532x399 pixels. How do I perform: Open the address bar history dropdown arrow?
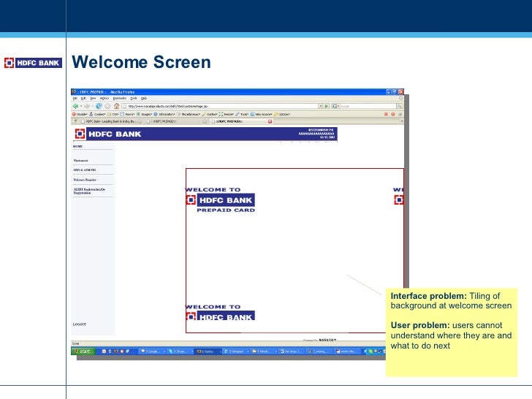[x=320, y=106]
